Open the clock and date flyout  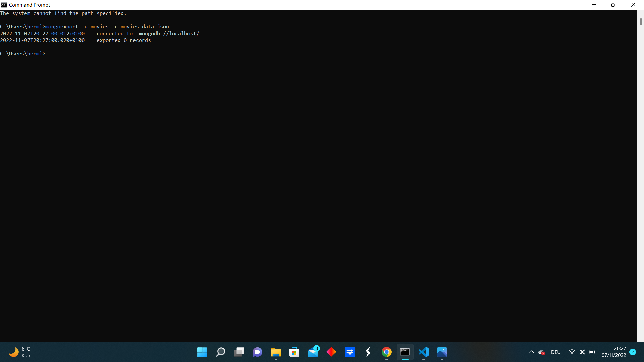pyautogui.click(x=613, y=352)
